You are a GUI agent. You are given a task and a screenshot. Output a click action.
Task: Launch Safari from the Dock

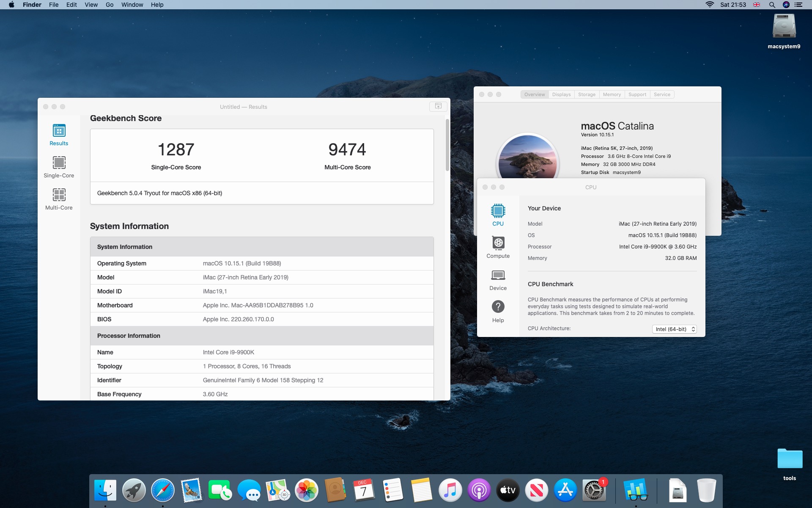(163, 490)
